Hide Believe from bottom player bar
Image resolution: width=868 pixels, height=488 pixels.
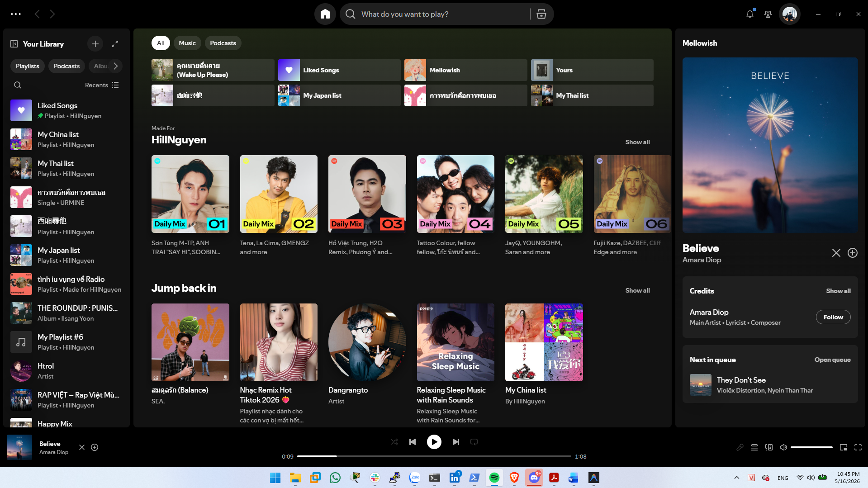tap(82, 447)
